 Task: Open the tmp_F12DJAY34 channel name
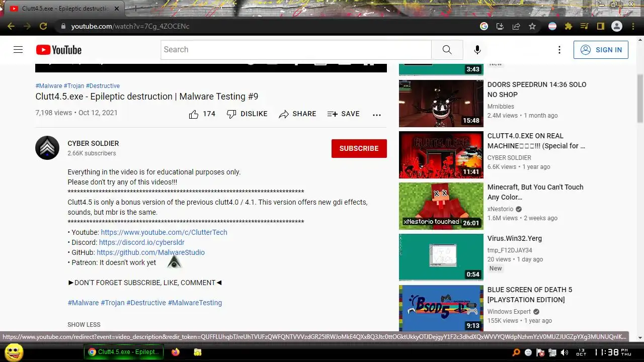pos(510,250)
